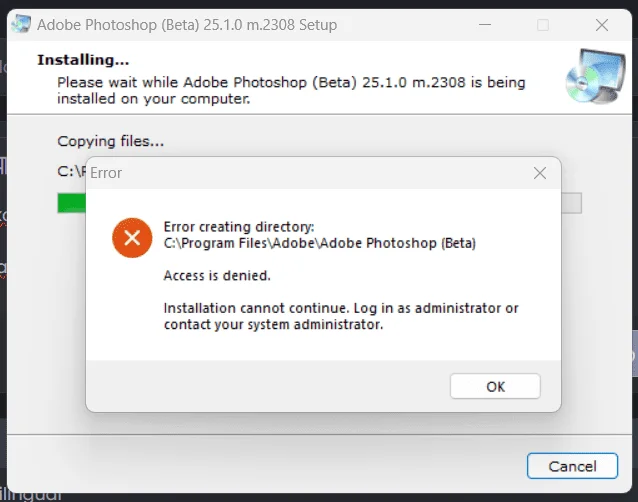Click the Adobe Photoshop Setup title text
This screenshot has height=502, width=638.
(187, 25)
